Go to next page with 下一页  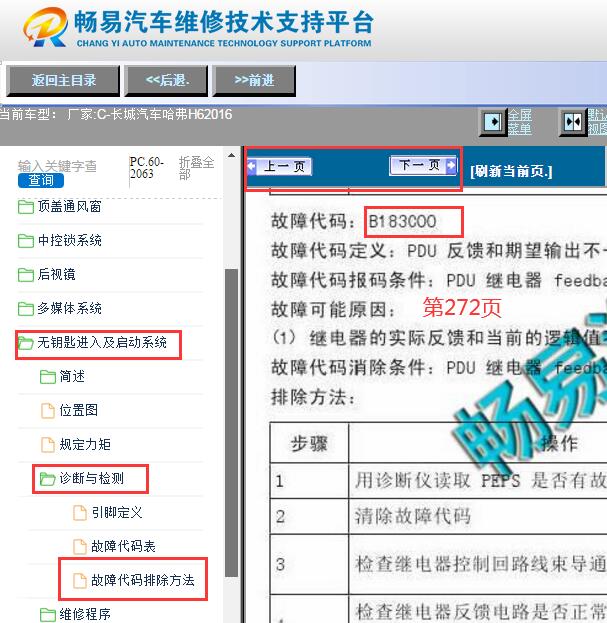tap(423, 165)
